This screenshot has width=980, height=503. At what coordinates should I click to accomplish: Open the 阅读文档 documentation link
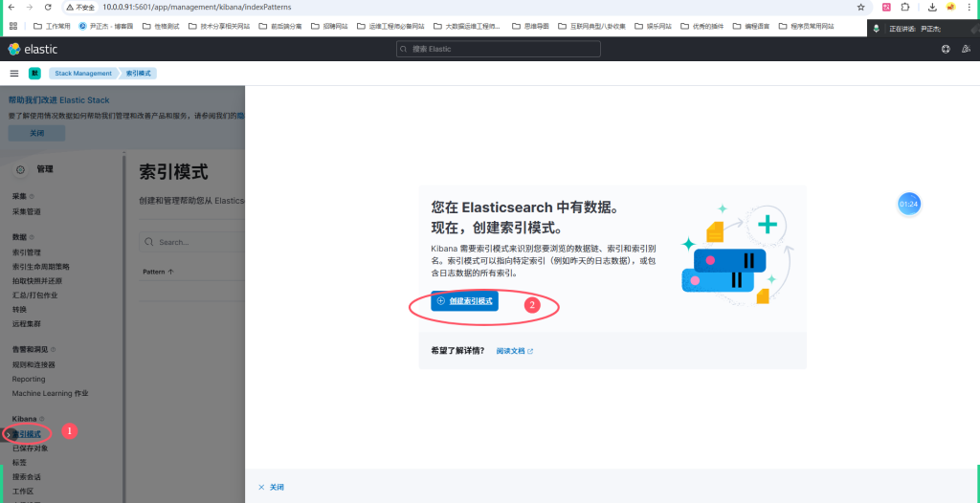(514, 351)
